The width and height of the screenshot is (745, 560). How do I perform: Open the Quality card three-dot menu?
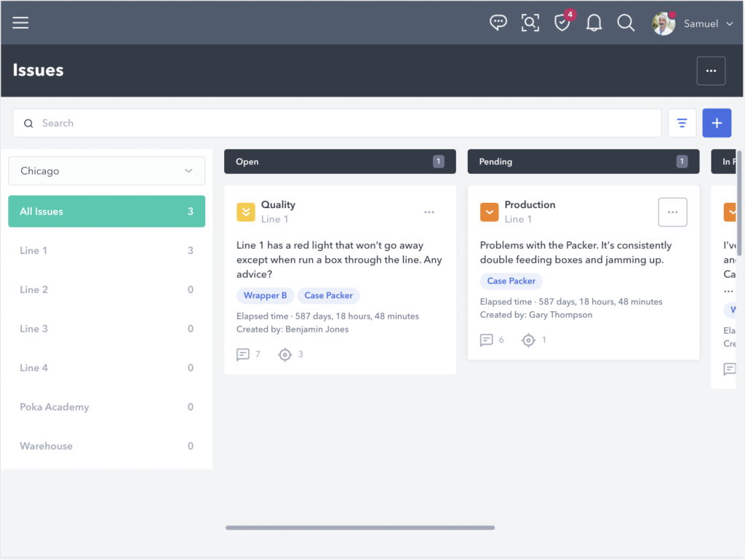click(429, 212)
